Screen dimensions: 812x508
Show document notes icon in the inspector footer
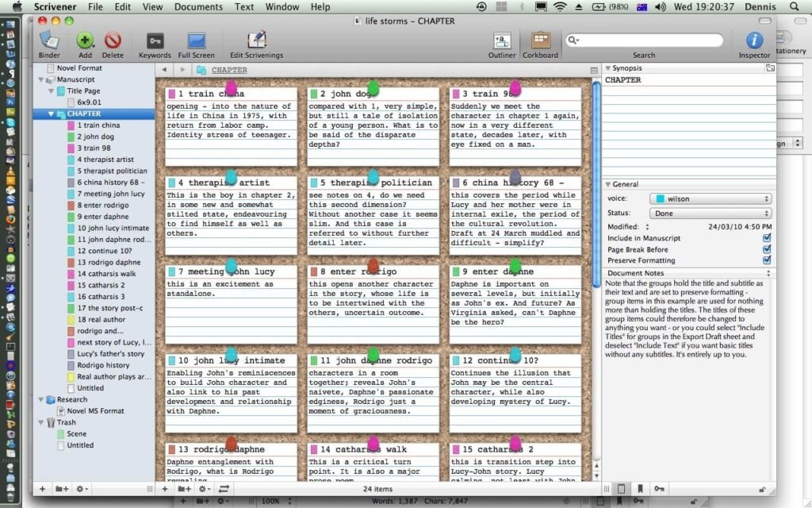pyautogui.click(x=621, y=488)
